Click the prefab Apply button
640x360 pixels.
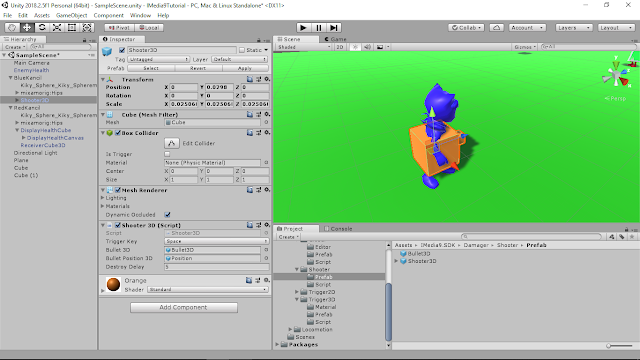click(x=245, y=68)
